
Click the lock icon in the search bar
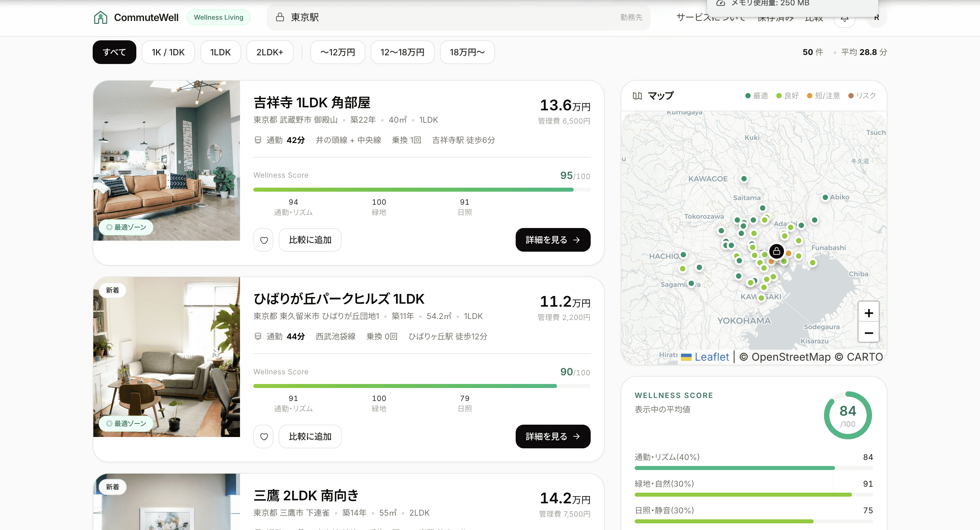[280, 17]
